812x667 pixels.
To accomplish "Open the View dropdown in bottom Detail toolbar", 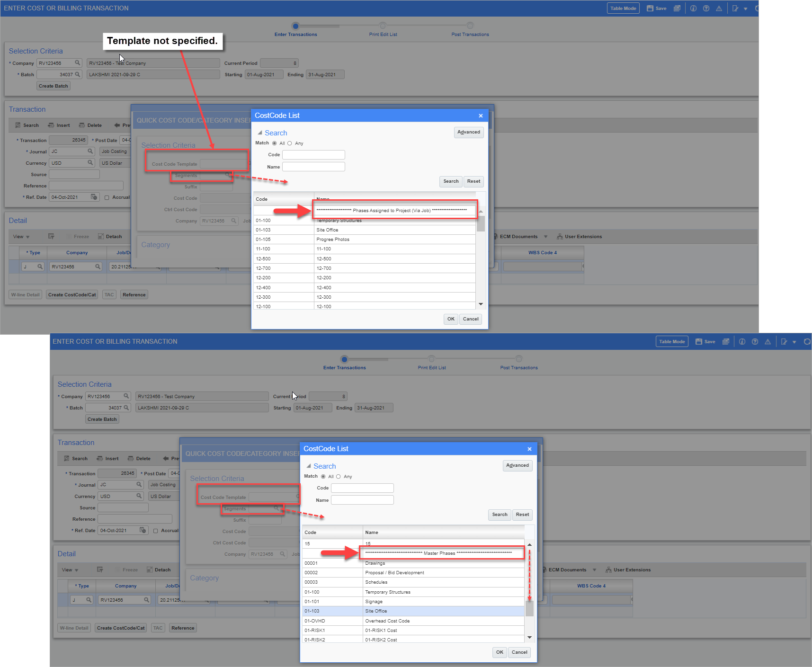I will (x=70, y=570).
